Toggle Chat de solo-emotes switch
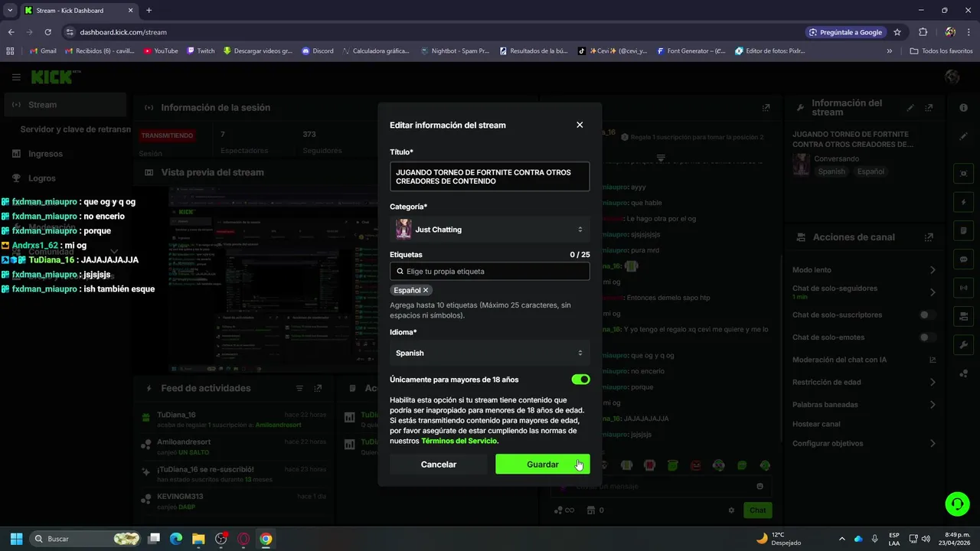This screenshot has height=551, width=980. pos(927,337)
